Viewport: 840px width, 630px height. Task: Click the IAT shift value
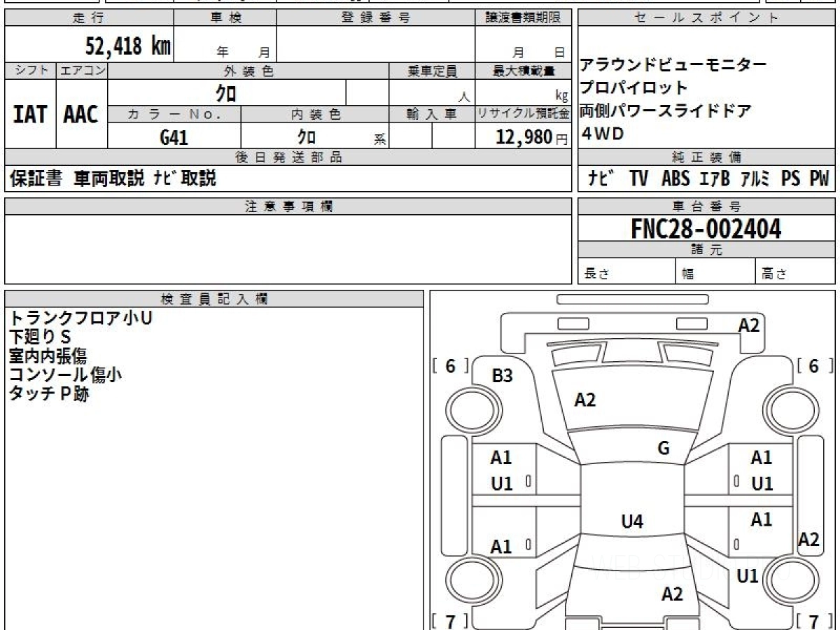pos(30,115)
